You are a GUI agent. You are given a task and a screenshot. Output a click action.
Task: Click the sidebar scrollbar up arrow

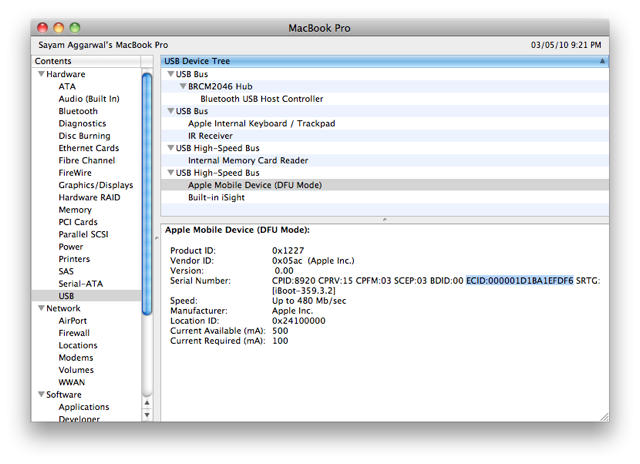pyautogui.click(x=147, y=402)
